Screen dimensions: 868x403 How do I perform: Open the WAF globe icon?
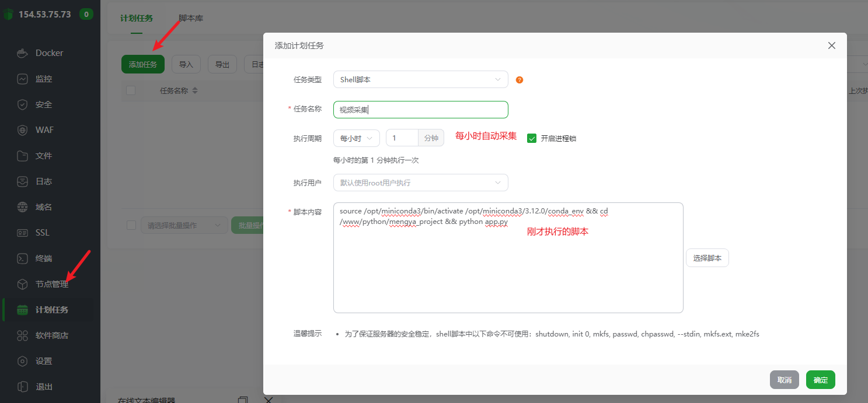coord(22,130)
